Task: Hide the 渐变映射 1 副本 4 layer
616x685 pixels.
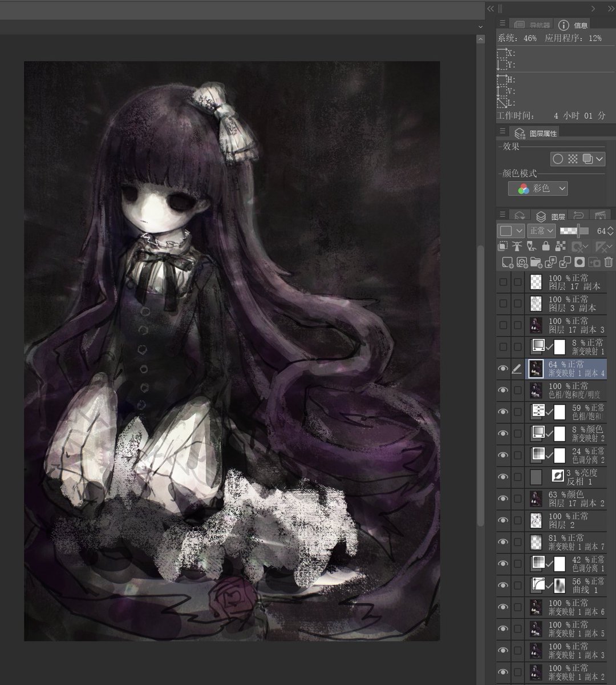Action: tap(502, 369)
